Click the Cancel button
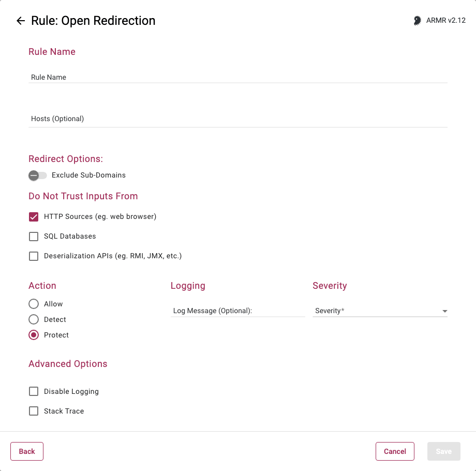The image size is (476, 471). pyautogui.click(x=395, y=451)
